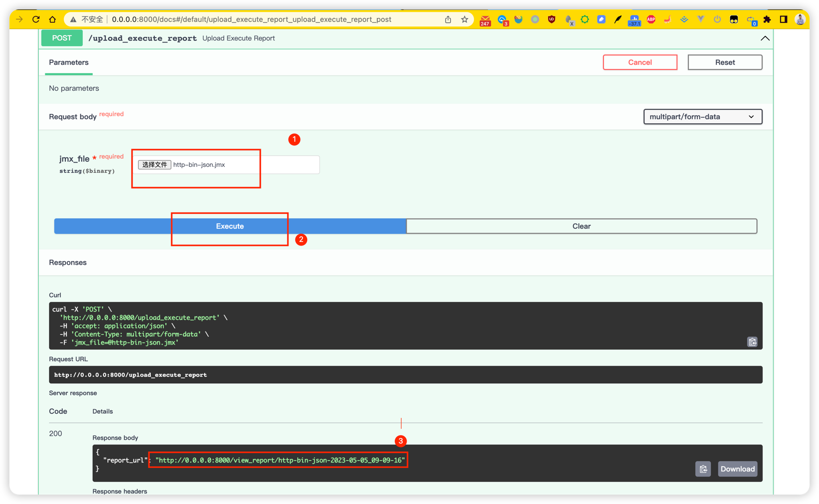Click the Reset button
819x504 pixels.
click(x=725, y=62)
